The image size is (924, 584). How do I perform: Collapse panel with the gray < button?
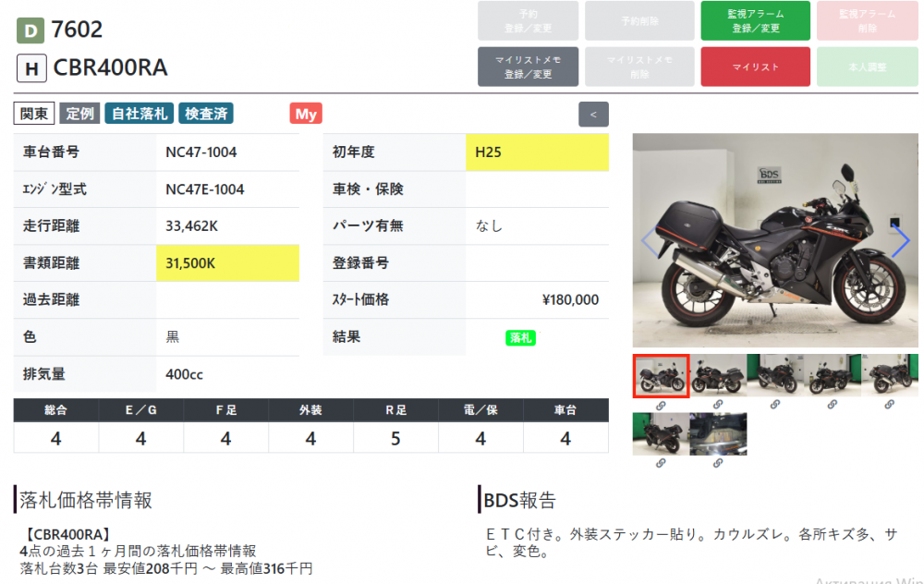click(593, 115)
